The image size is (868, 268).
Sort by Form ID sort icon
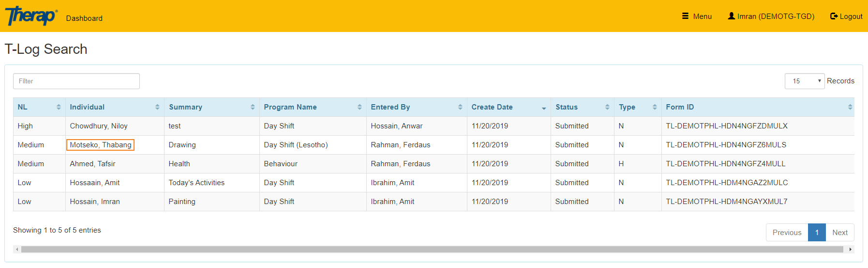click(x=850, y=107)
